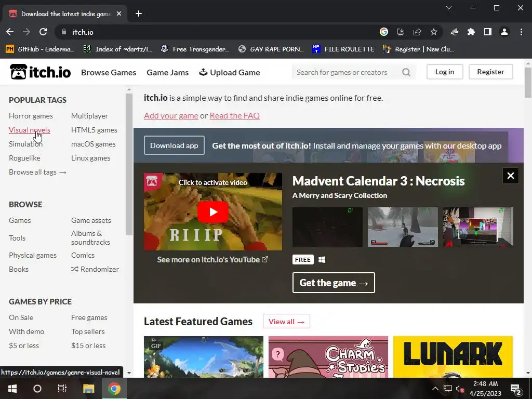The height and width of the screenshot is (399, 532).
Task: Open Read the FAQ link
Action: [234, 116]
